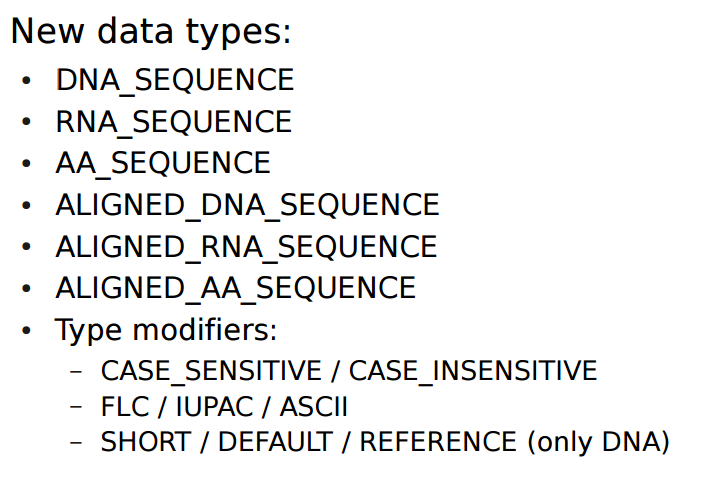
Task: Click the "New data types:" heading
Action: coord(151,32)
